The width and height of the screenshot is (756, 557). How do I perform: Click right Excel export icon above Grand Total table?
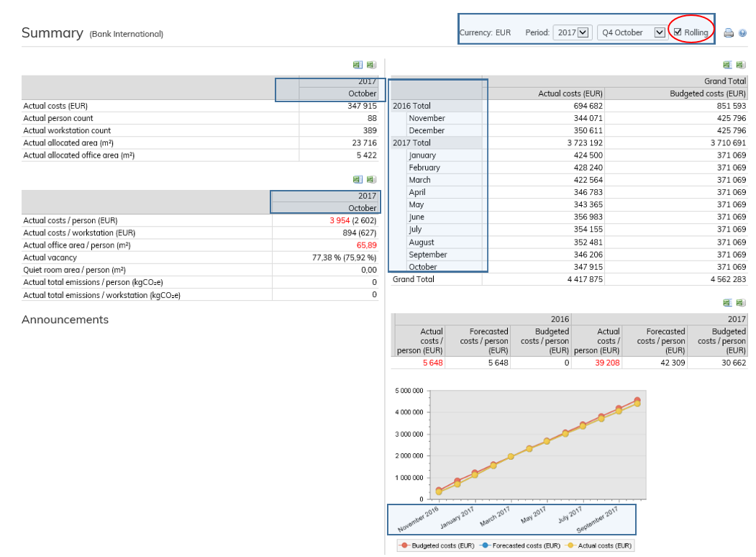741,65
